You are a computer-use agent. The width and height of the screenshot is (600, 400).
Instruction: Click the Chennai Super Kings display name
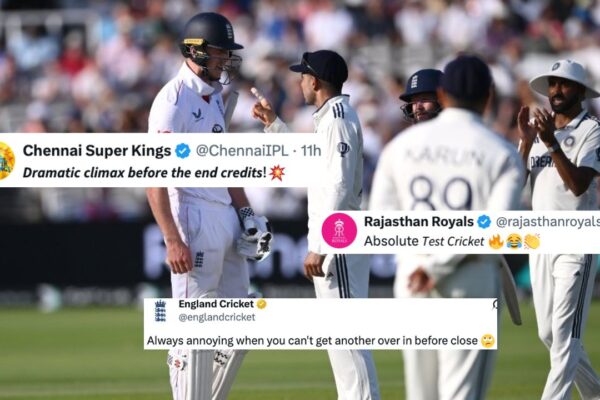[x=97, y=151]
